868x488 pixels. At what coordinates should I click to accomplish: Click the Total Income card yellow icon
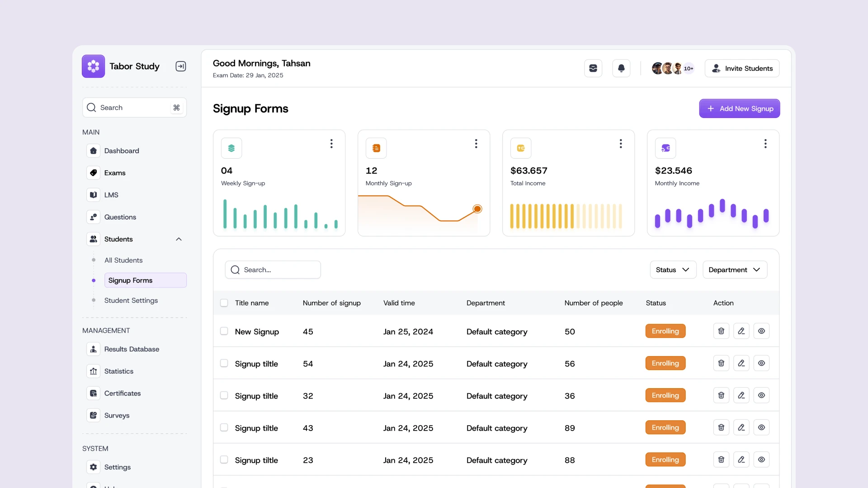tap(521, 148)
